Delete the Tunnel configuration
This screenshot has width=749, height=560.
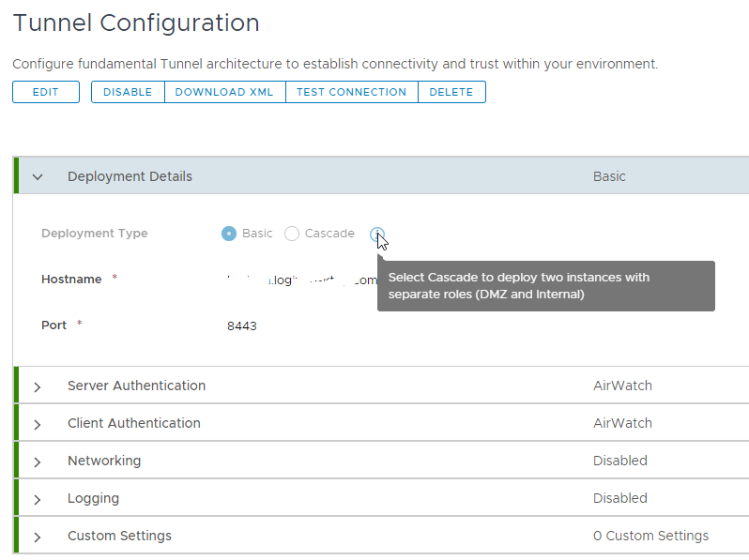coord(451,92)
